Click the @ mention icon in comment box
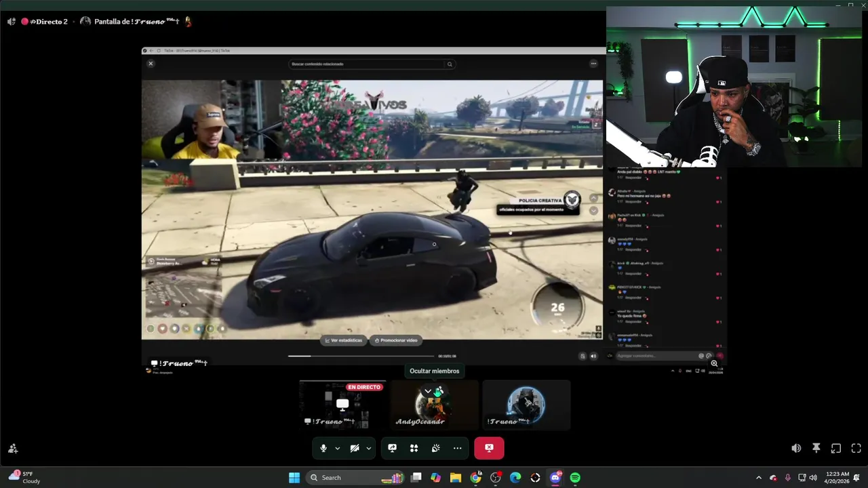Screen dimensions: 868x488 point(701,356)
